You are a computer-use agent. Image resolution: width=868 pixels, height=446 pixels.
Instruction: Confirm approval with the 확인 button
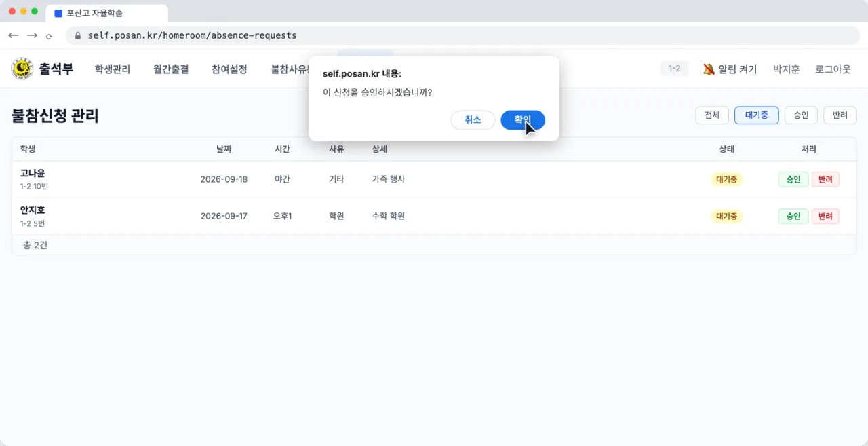(522, 119)
